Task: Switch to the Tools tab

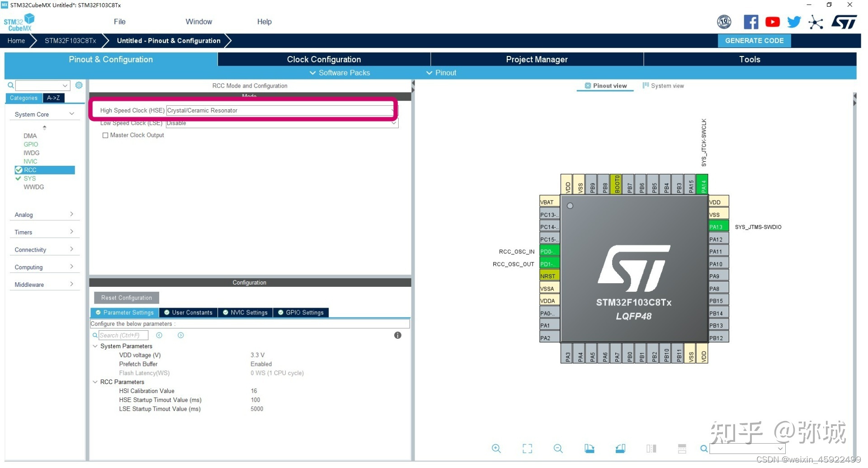Action: tap(750, 59)
